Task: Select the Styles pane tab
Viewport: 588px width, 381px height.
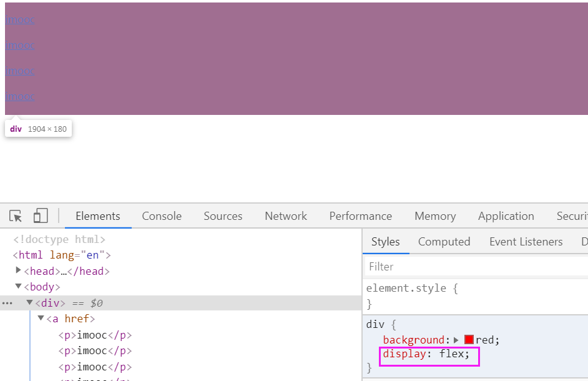Action: tap(386, 241)
